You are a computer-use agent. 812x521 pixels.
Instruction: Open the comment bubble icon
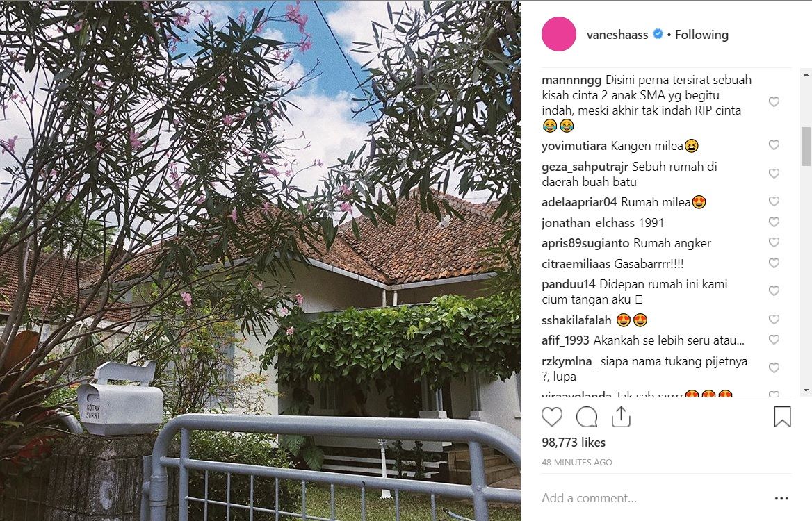587,417
